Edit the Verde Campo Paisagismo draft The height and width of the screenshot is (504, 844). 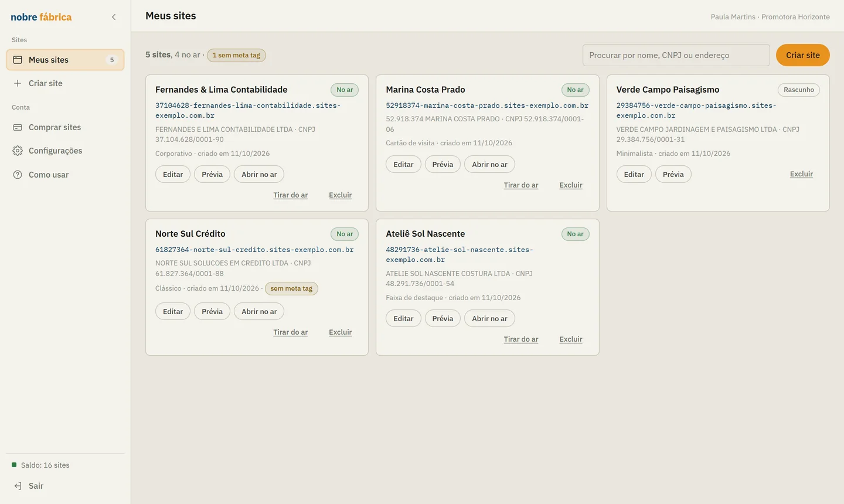(x=634, y=175)
